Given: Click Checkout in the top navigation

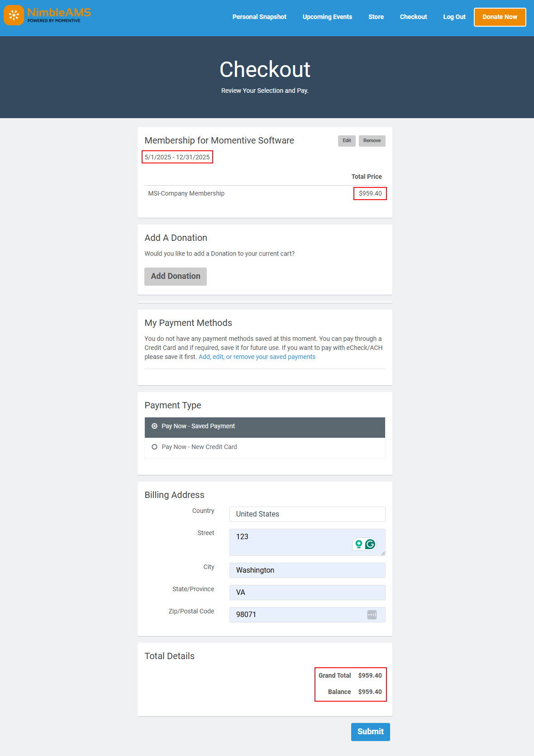Looking at the screenshot, I should (413, 17).
